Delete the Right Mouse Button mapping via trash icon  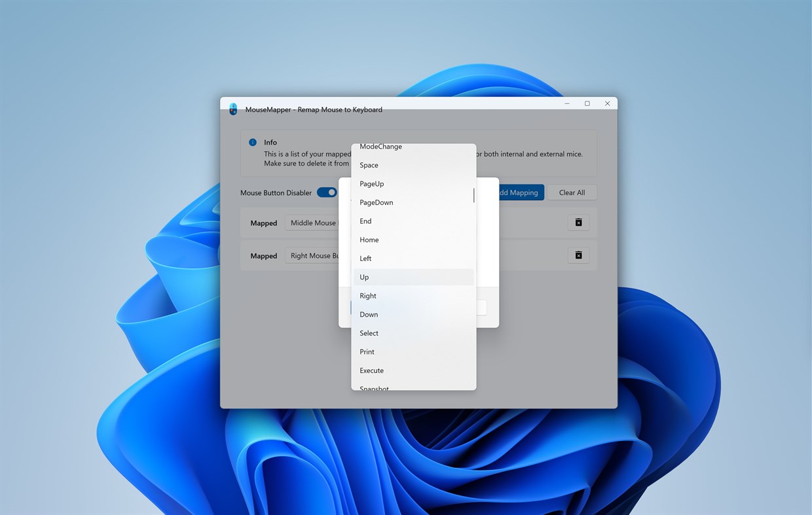[x=578, y=255]
